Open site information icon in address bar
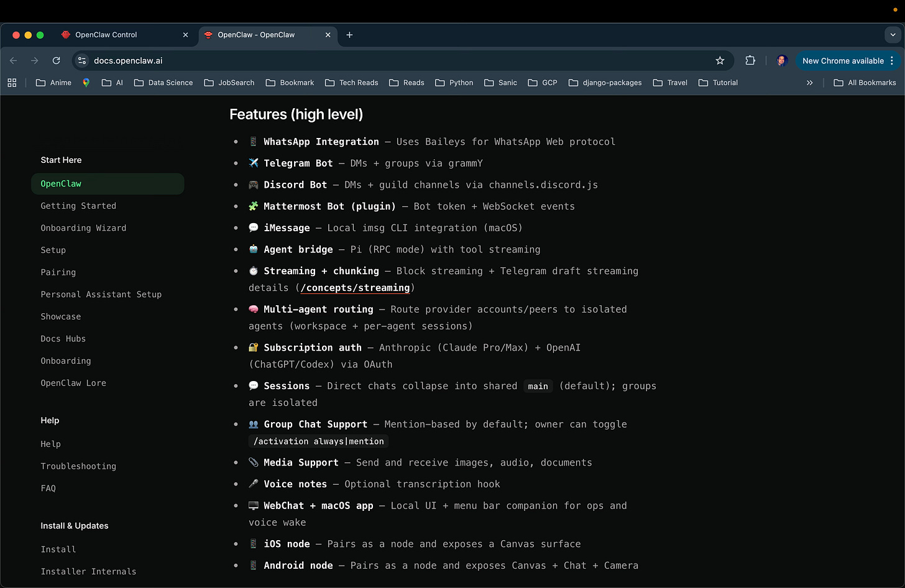The image size is (905, 588). coord(82,60)
